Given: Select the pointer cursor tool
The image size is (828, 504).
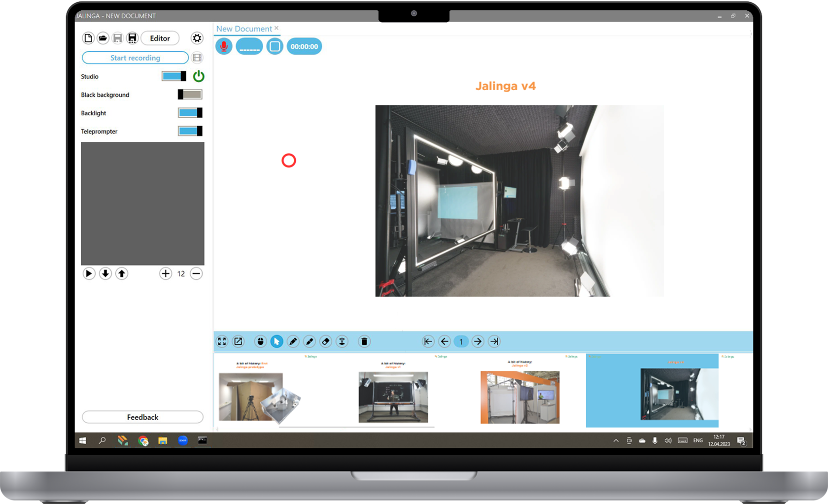Looking at the screenshot, I should pyautogui.click(x=277, y=341).
